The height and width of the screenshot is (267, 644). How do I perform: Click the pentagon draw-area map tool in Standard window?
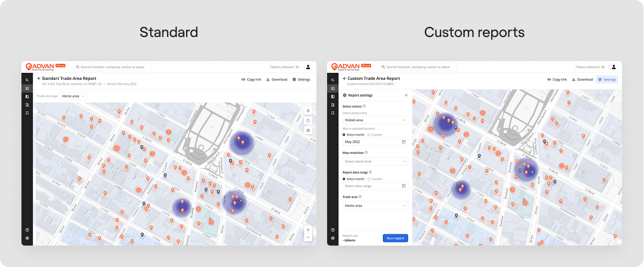coord(308,121)
